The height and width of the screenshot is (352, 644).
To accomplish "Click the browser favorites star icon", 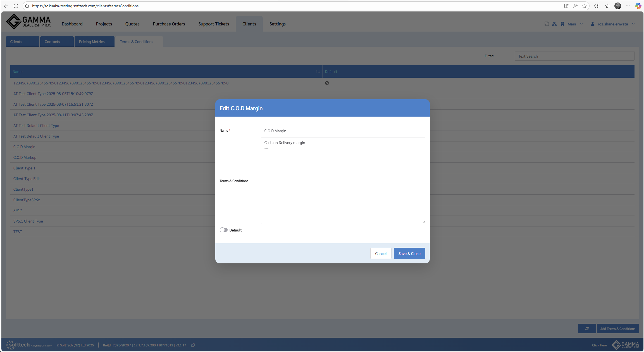I will (584, 6).
